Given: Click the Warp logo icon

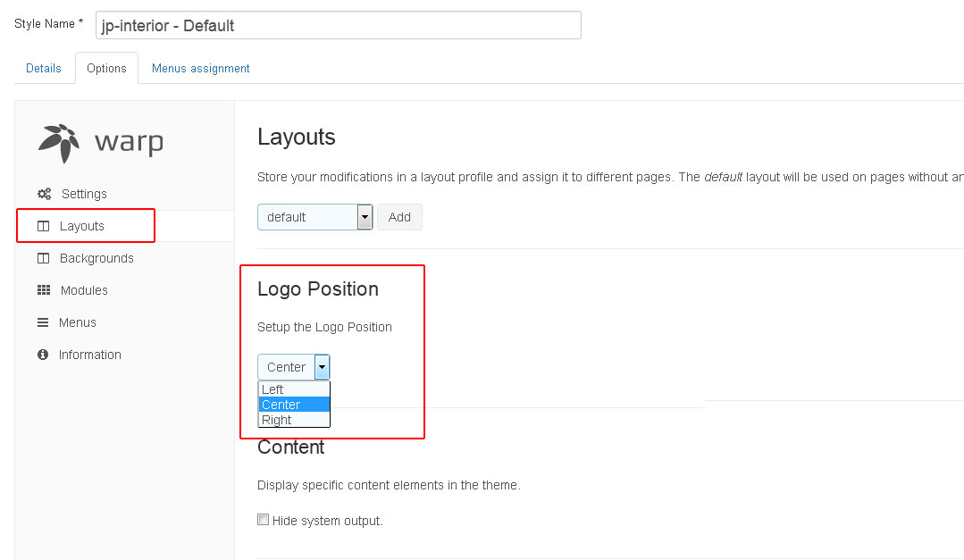Looking at the screenshot, I should 59,142.
